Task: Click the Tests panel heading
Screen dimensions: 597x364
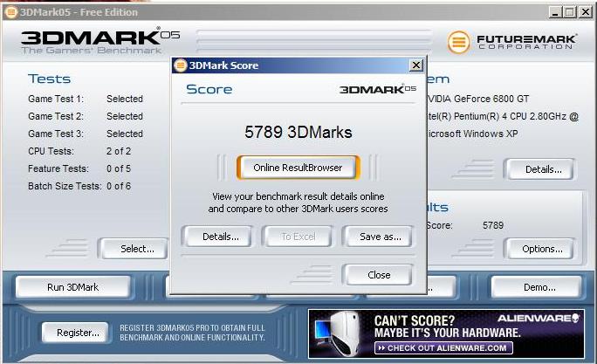Action: pyautogui.click(x=49, y=79)
